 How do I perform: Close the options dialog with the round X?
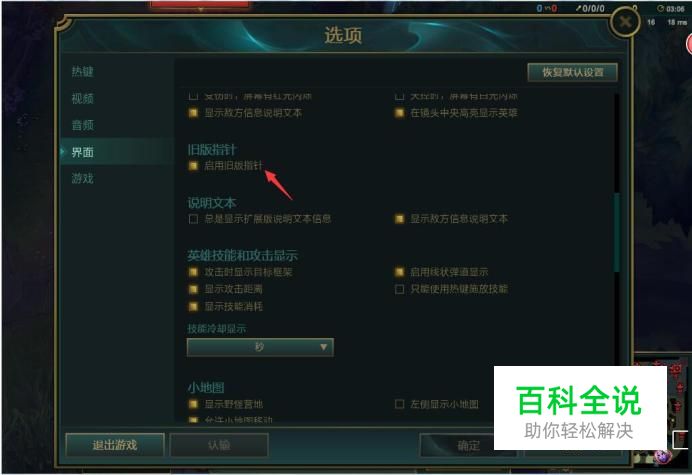click(624, 21)
